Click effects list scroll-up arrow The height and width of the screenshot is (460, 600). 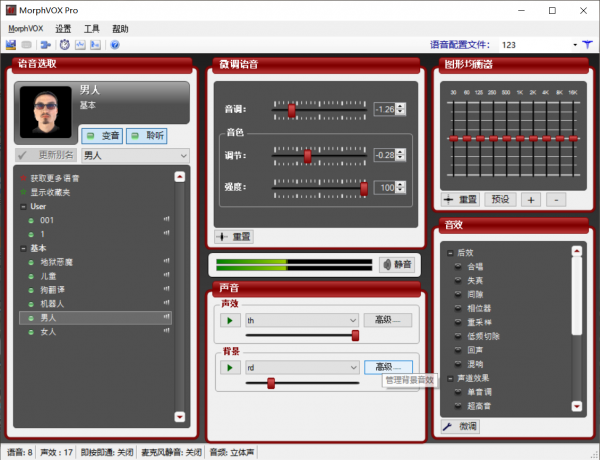[576, 251]
